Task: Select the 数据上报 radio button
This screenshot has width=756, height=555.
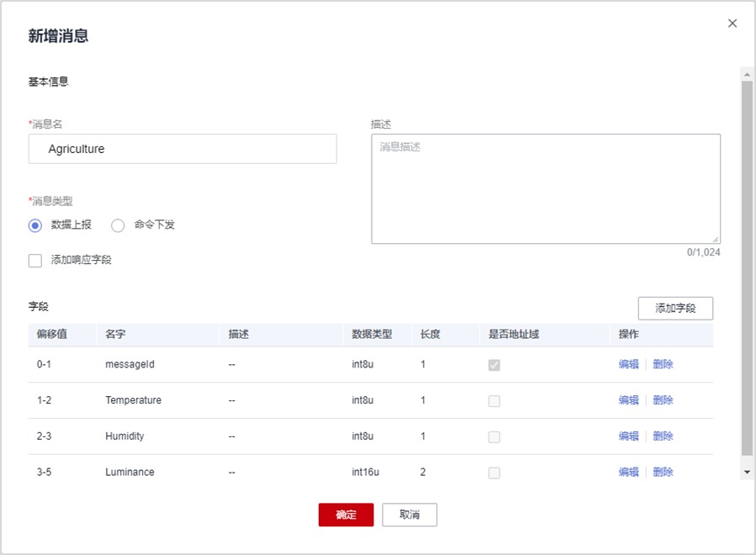Action: pos(35,225)
